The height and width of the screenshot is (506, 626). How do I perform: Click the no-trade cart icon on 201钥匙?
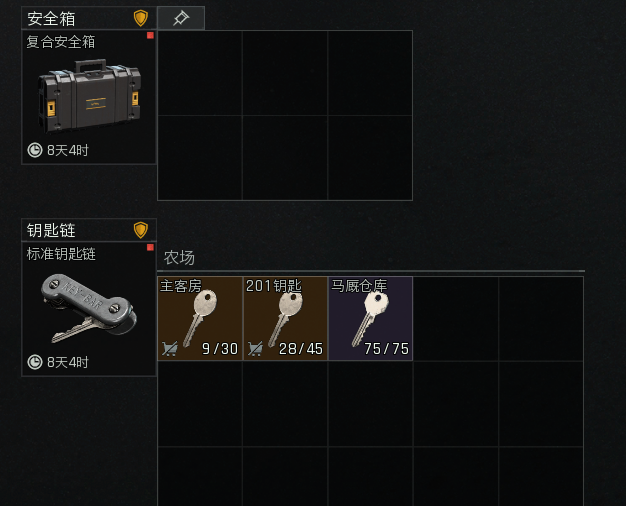pos(255,349)
